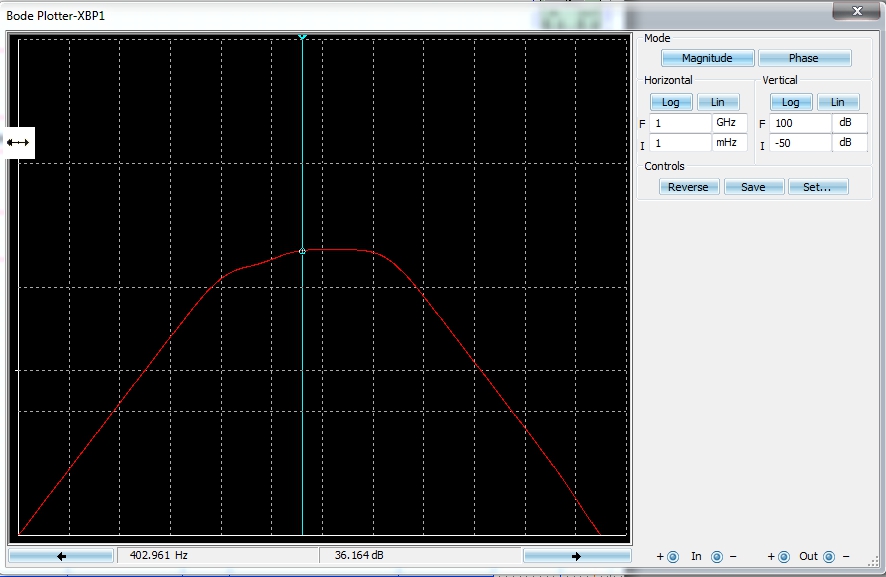Grab the cyan cursor triangle marker atop the plot

coord(302,37)
